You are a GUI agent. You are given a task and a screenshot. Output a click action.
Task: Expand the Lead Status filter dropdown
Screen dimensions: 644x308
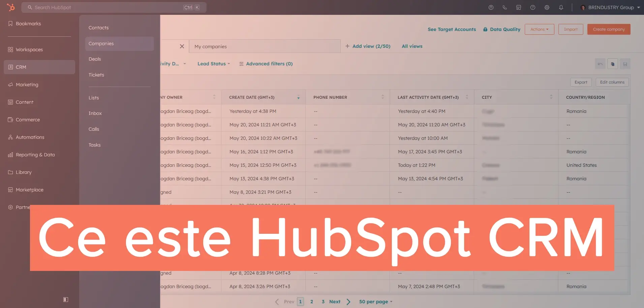(x=214, y=64)
